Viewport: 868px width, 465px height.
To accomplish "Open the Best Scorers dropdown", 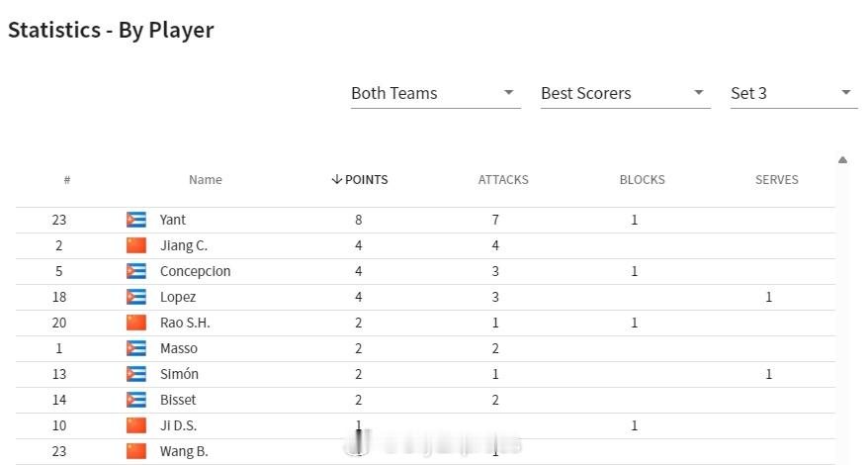I will click(626, 93).
